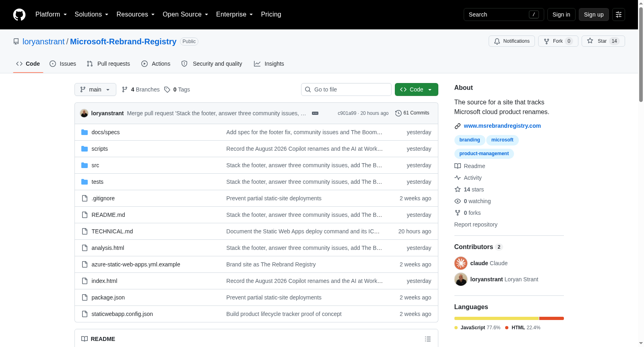Open azure-static-web-apps.yml.example file

(x=136, y=264)
